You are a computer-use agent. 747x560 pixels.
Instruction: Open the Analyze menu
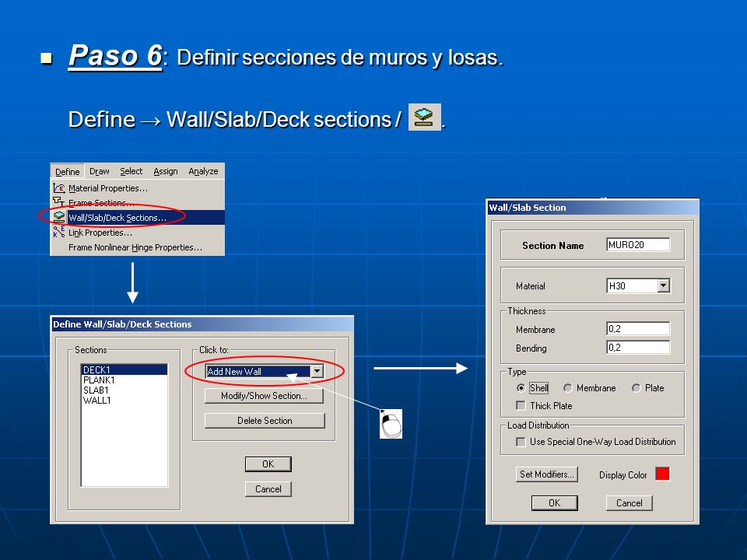pyautogui.click(x=203, y=171)
